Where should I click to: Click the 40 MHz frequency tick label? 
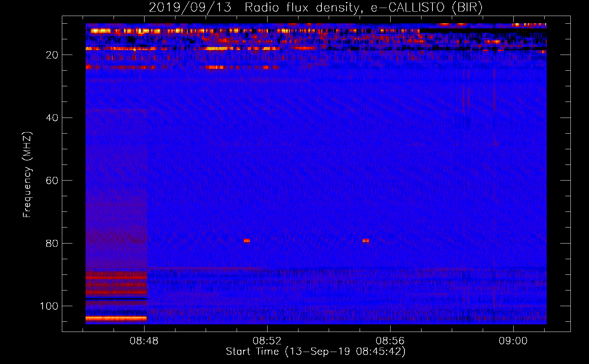[52, 118]
